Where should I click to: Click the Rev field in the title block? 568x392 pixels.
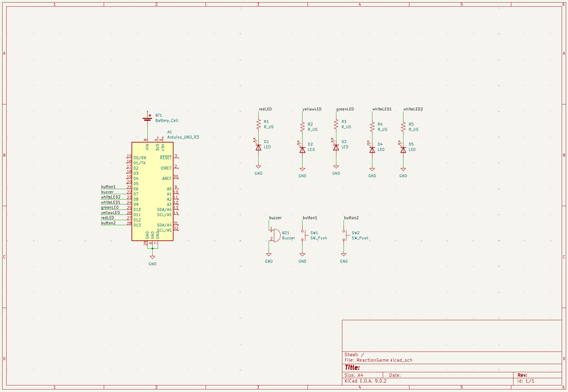tap(523, 375)
